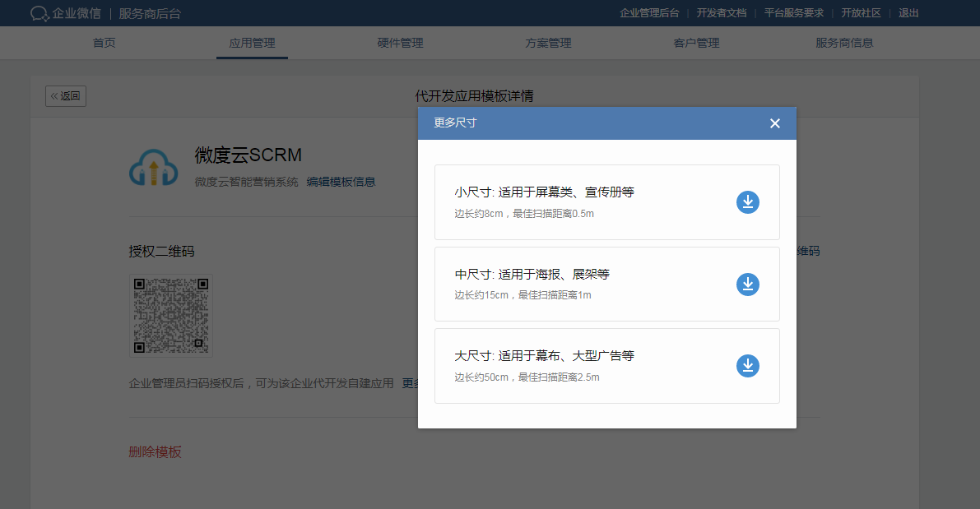Select the 中尺寸 海报、展架 card
Image resolution: width=980 pixels, height=509 pixels.
point(607,285)
